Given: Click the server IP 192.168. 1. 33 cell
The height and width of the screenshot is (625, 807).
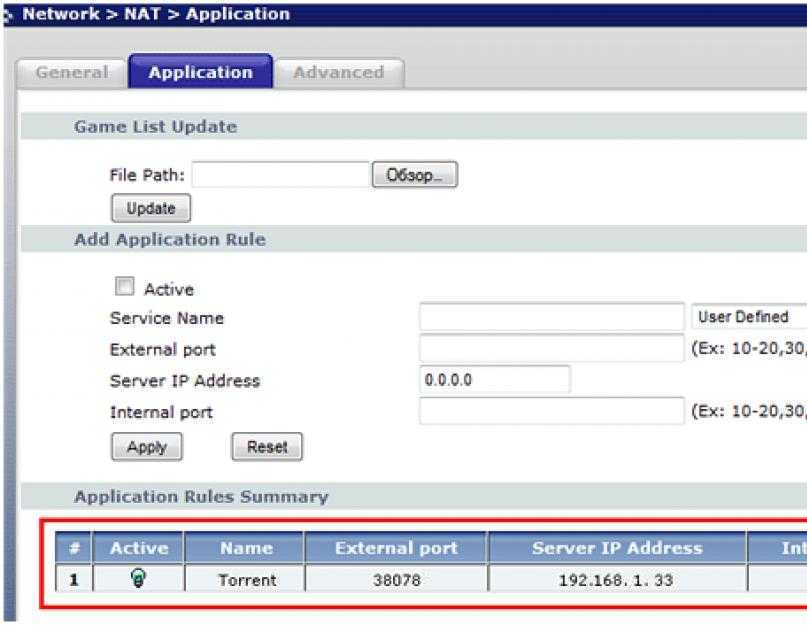Looking at the screenshot, I should (617, 580).
